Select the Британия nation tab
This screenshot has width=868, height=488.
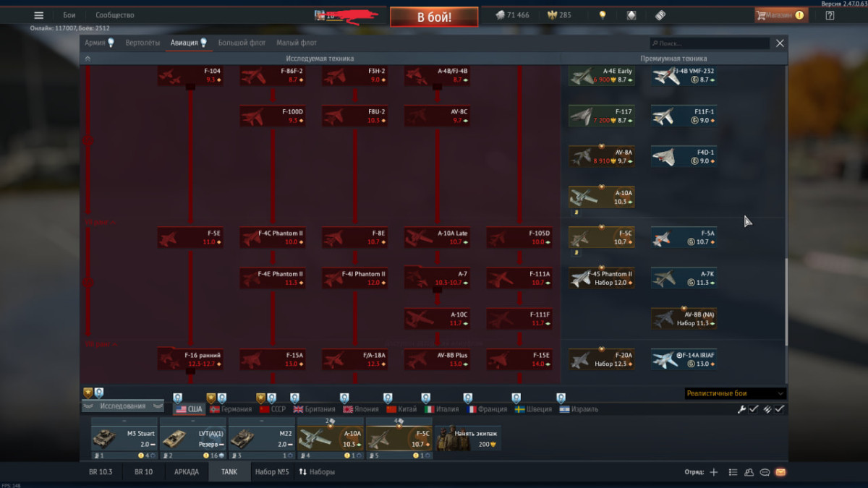tap(315, 409)
